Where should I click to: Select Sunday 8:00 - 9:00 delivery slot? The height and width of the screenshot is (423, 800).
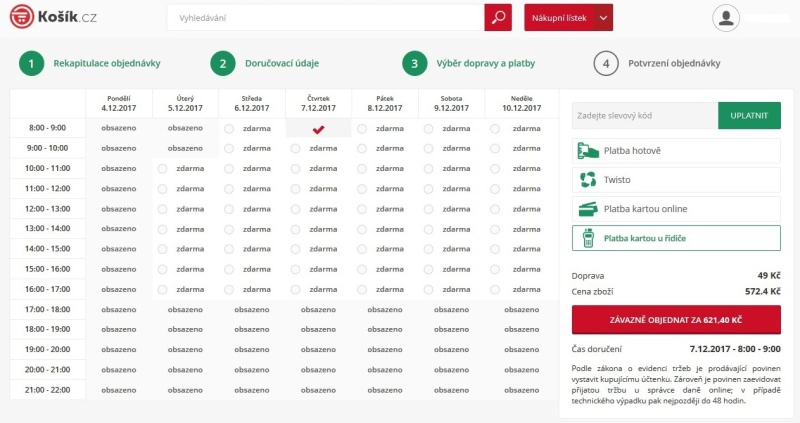(x=495, y=129)
